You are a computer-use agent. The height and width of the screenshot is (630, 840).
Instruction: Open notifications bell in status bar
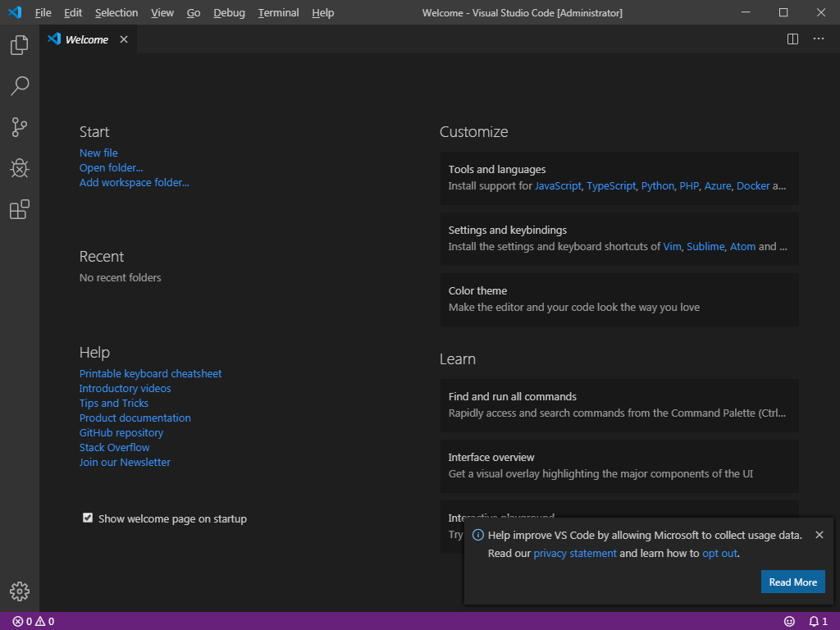pos(818,622)
